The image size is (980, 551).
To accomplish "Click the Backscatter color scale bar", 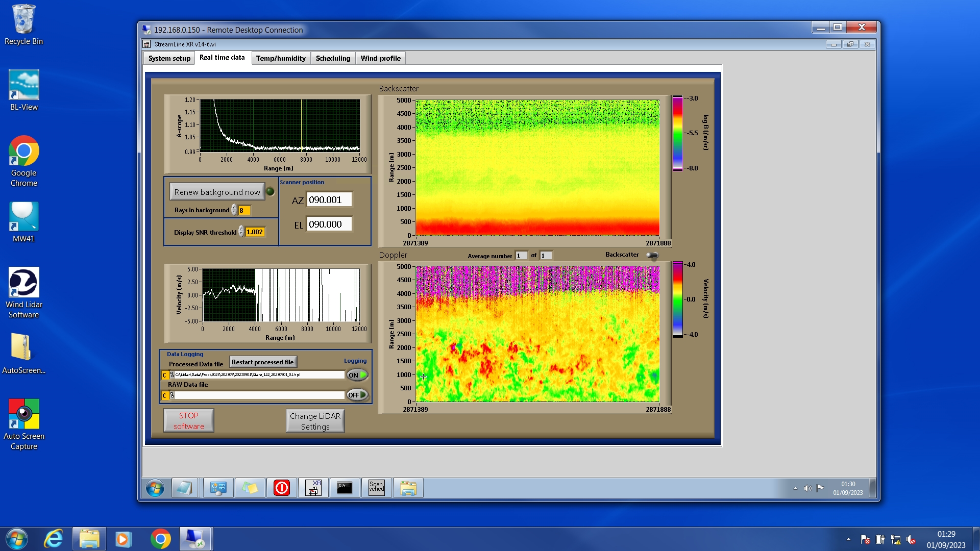I will coord(677,133).
